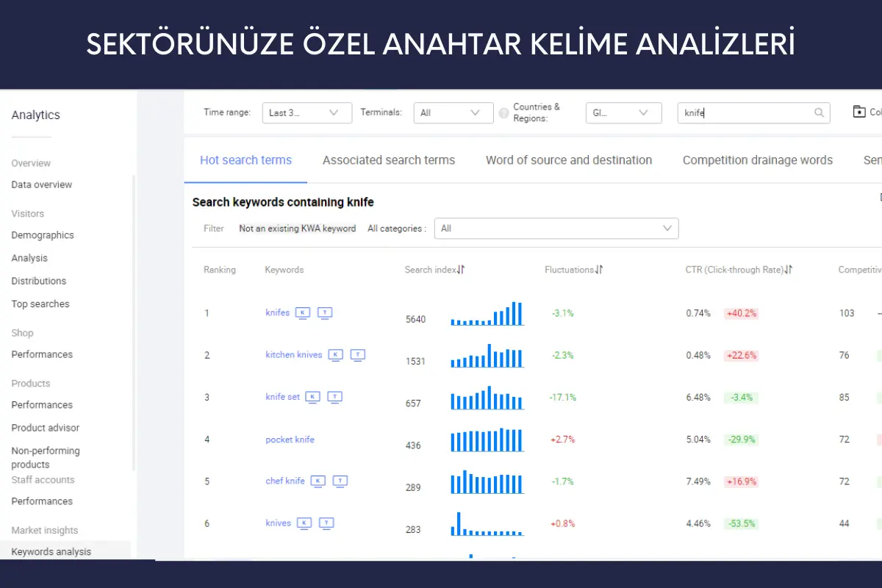
Task: Click the K icon next to knifes
Action: click(x=303, y=313)
